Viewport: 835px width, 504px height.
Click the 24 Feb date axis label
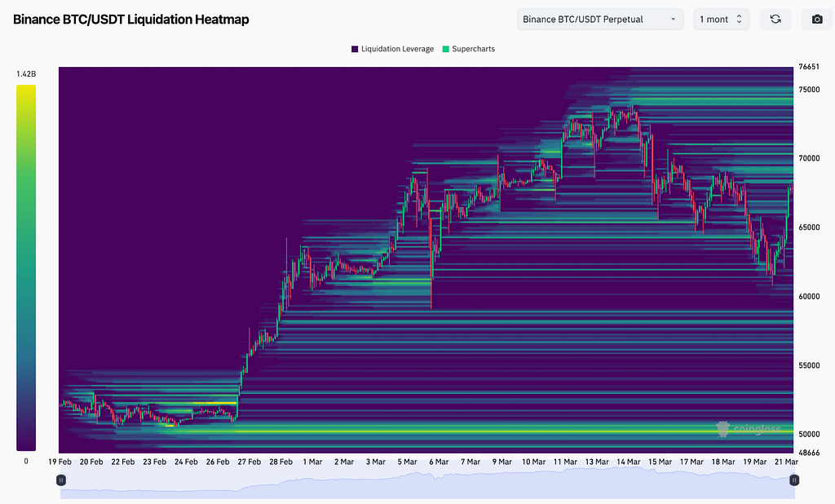[x=186, y=462]
